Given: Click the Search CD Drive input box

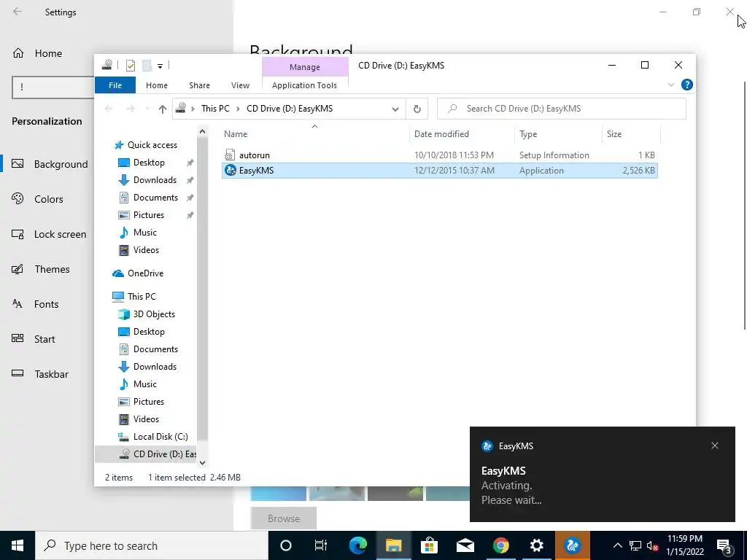Looking at the screenshot, I should click(x=562, y=109).
